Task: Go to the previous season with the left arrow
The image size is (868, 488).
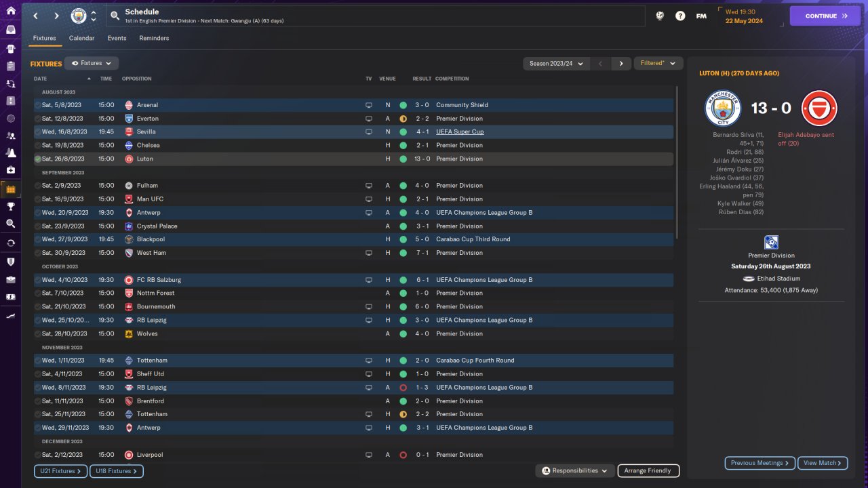Action: [600, 64]
